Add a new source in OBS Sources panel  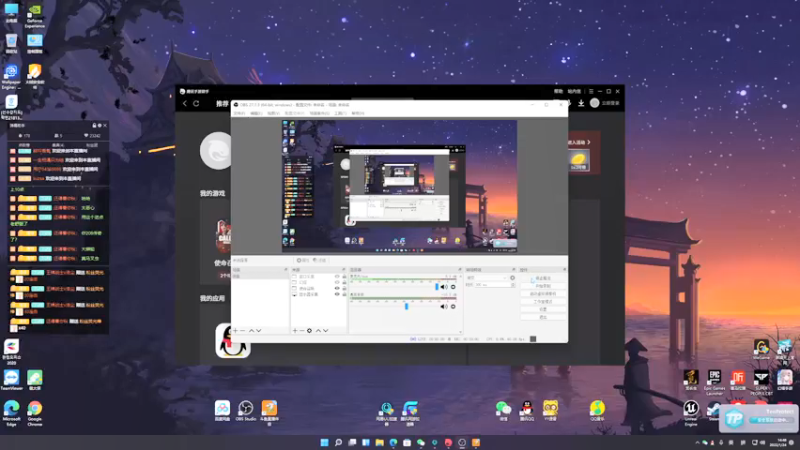tap(295, 331)
